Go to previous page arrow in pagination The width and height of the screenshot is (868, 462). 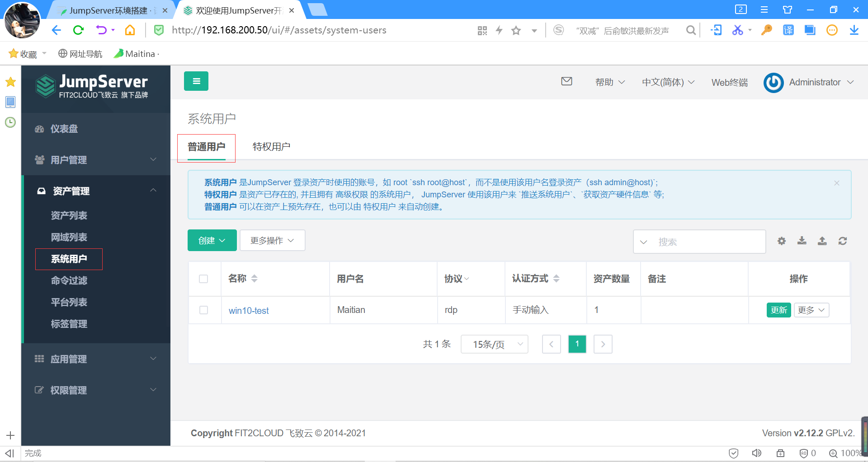552,344
